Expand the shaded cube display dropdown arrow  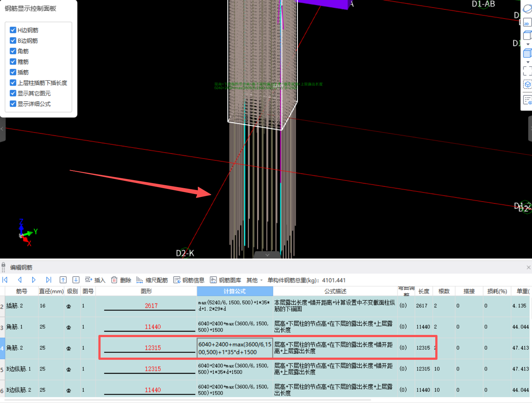click(528, 62)
